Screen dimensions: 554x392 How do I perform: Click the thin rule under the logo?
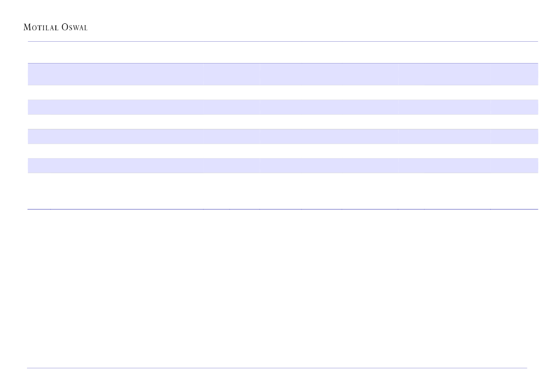pos(282,42)
